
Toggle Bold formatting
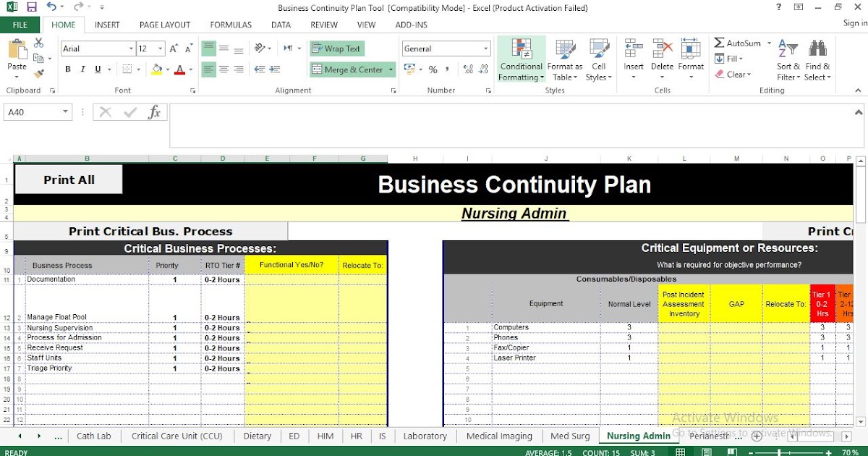[68, 69]
